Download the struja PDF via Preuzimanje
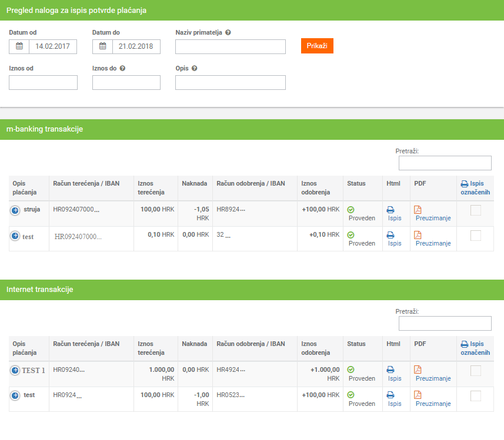 433,218
